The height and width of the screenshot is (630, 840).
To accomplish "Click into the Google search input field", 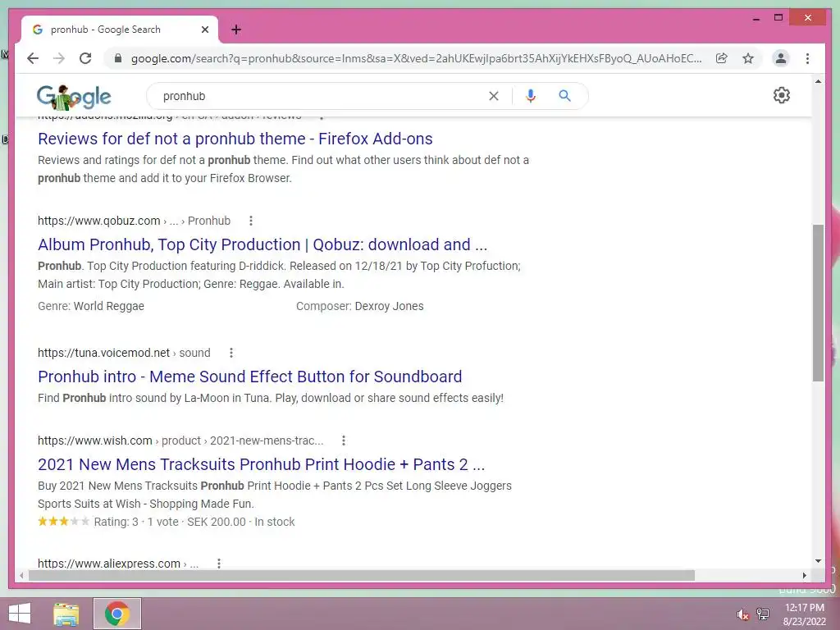I will click(x=322, y=96).
